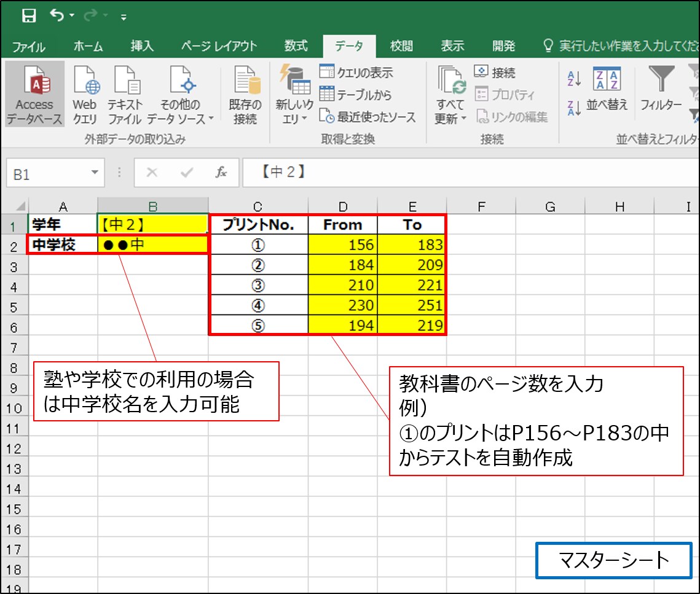Click the Web クエリ icon
700x594 pixels.
click(x=85, y=94)
